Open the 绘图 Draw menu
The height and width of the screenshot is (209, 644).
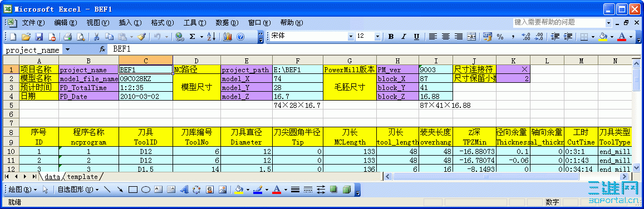tap(23, 190)
